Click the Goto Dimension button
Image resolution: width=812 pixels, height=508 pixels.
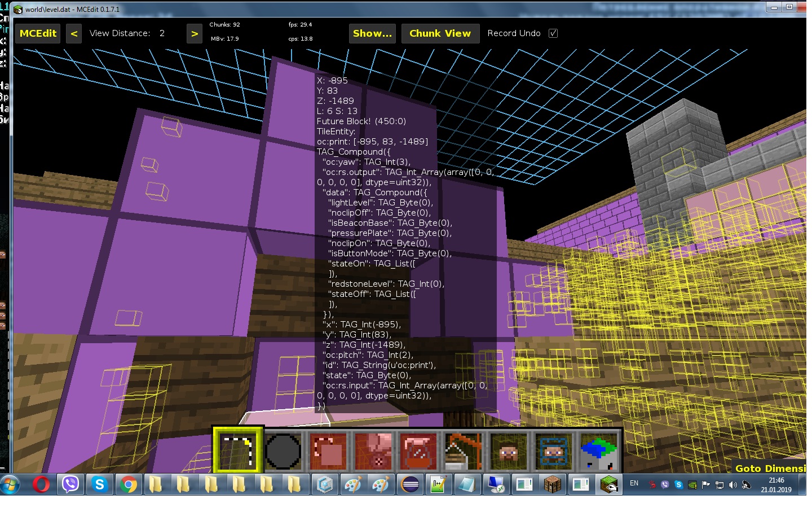point(770,468)
